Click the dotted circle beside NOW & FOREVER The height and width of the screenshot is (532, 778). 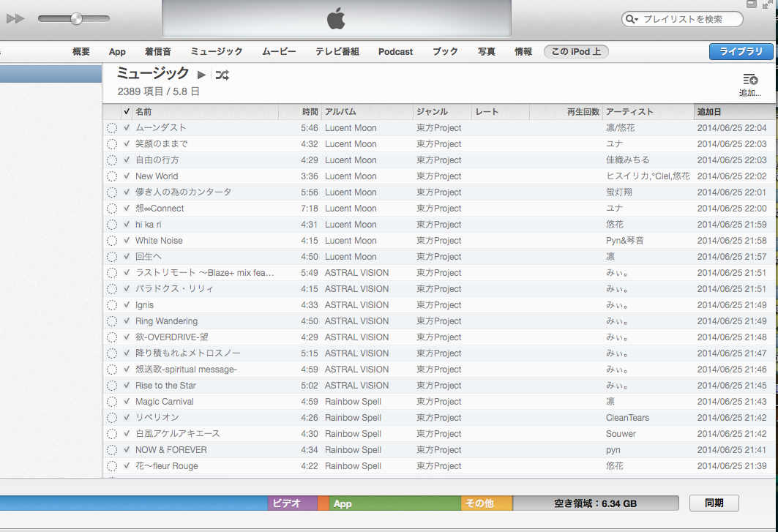pos(112,449)
